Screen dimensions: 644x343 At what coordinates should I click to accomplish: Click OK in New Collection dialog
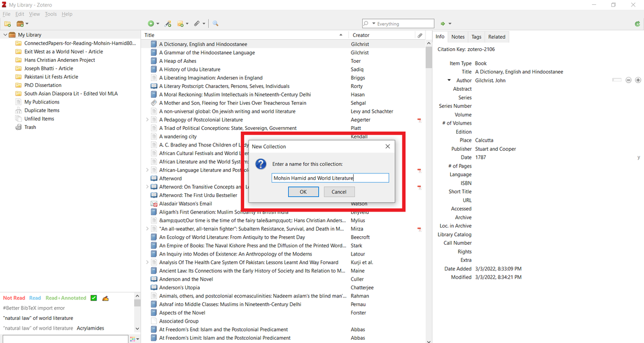coord(303,192)
